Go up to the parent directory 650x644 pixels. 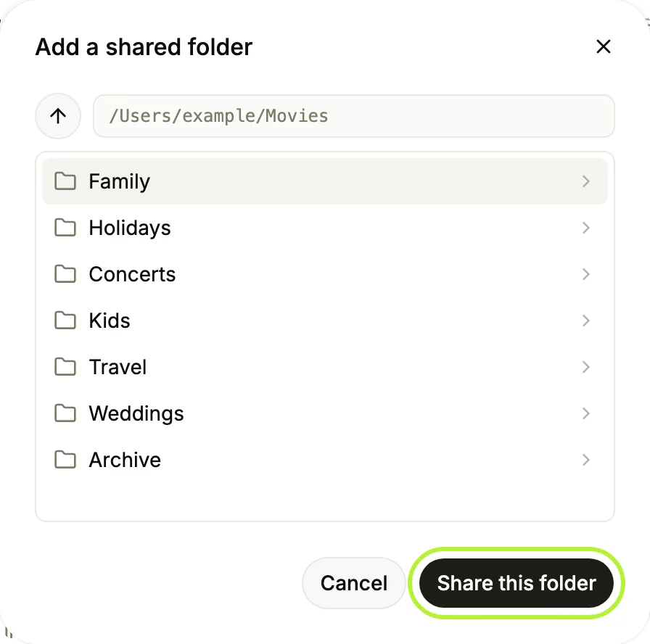tap(58, 116)
